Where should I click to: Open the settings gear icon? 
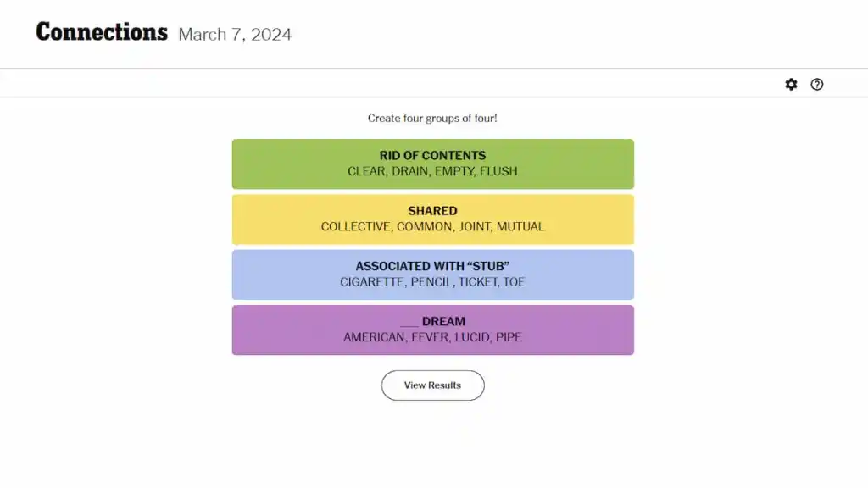tap(791, 84)
